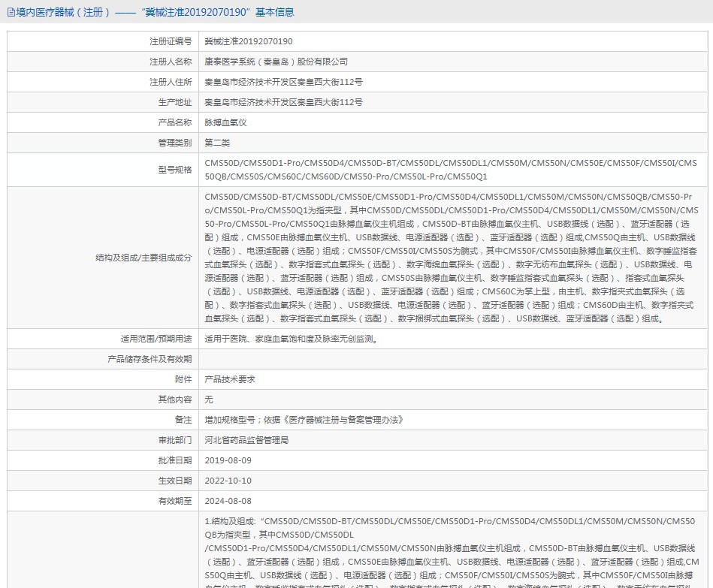Select the 生效日期 label
Screen dimensions: 713x588
pos(175,481)
